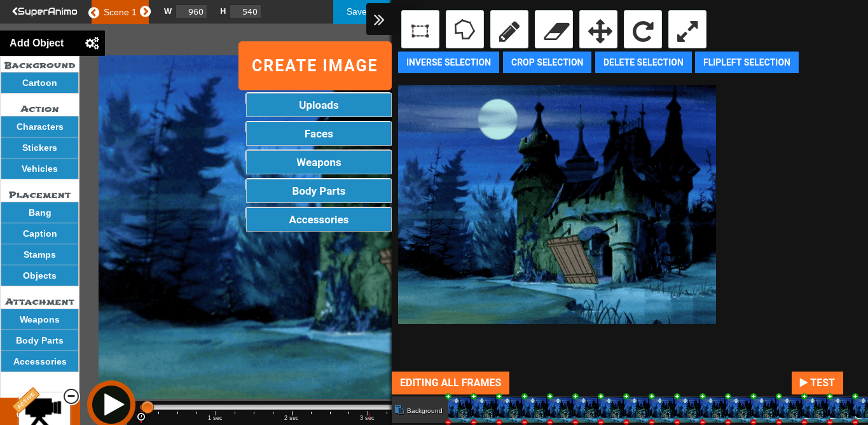Select Objects under Placement
868x425 pixels.
(39, 275)
